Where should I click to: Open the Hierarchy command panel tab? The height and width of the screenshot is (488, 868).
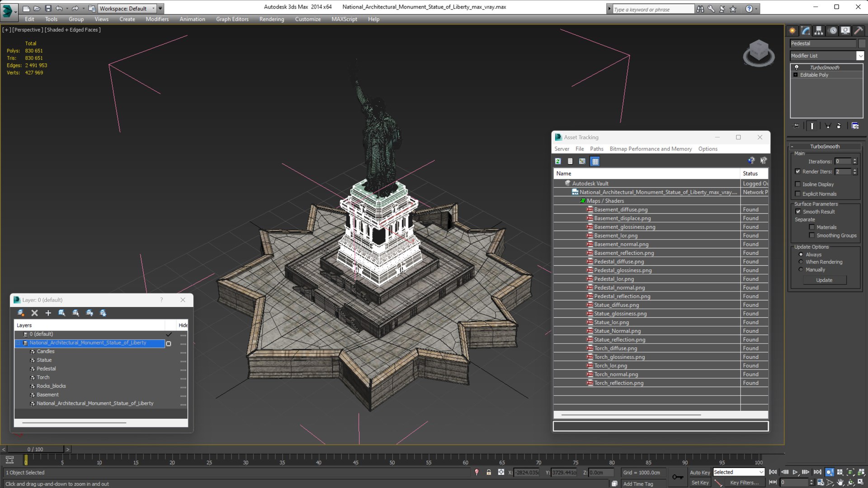pos(819,31)
